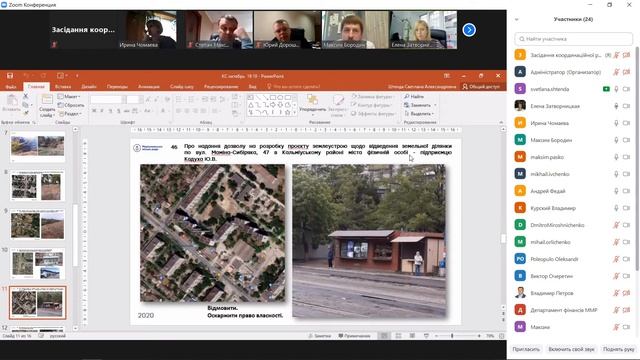640x360 pixels.
Task: Open the Section (Раздел) dropdown
Action: [x=69, y=114]
